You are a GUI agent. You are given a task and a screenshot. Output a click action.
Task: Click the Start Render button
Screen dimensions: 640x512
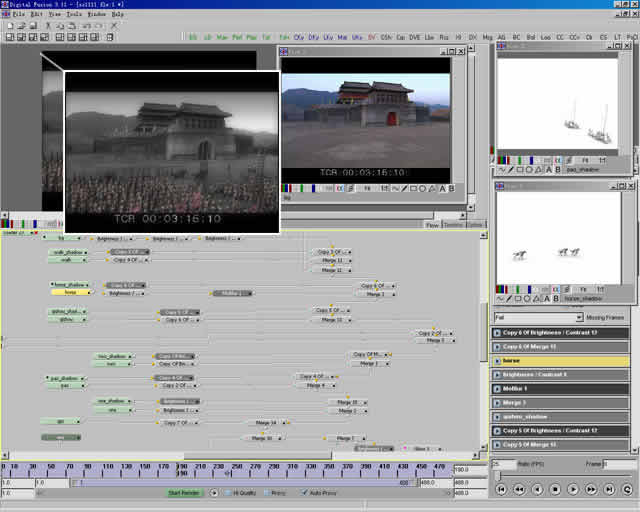click(184, 493)
